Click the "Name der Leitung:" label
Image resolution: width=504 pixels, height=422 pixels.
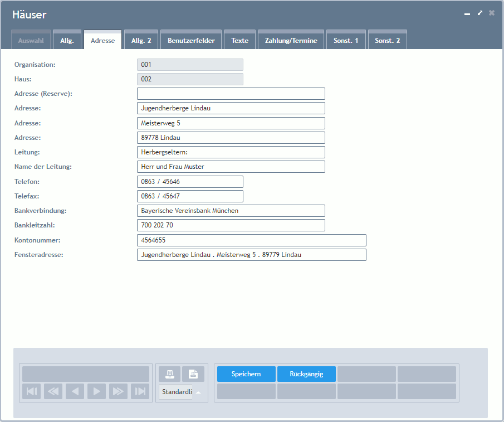coord(43,167)
